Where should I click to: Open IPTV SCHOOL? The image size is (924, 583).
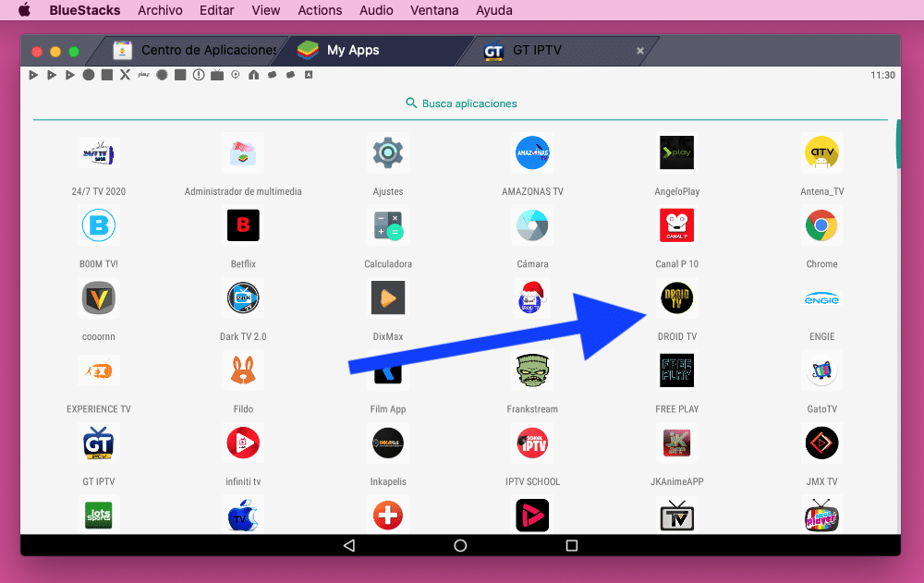pyautogui.click(x=532, y=443)
